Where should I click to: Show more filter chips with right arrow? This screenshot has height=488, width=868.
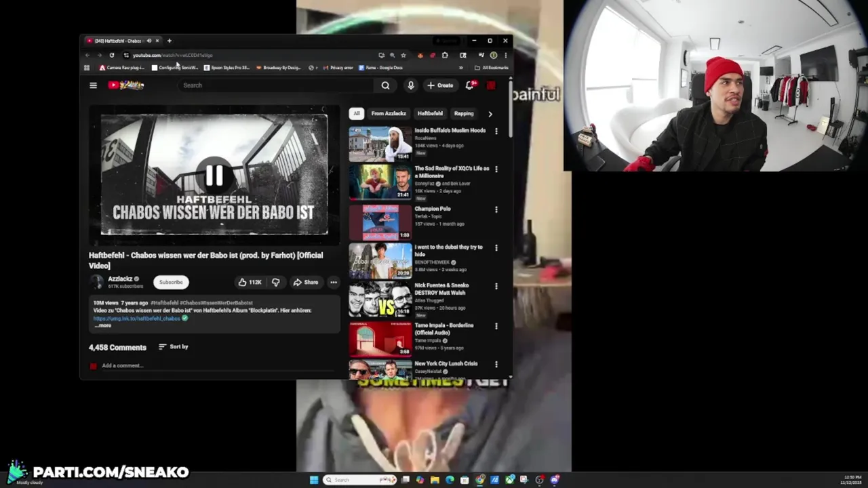coord(490,114)
